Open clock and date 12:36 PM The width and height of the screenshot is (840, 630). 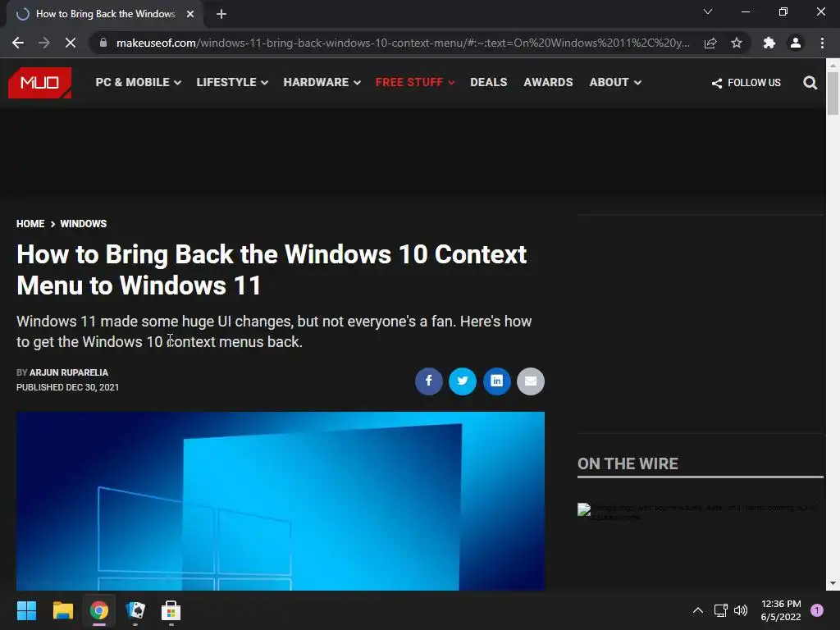tap(781, 610)
